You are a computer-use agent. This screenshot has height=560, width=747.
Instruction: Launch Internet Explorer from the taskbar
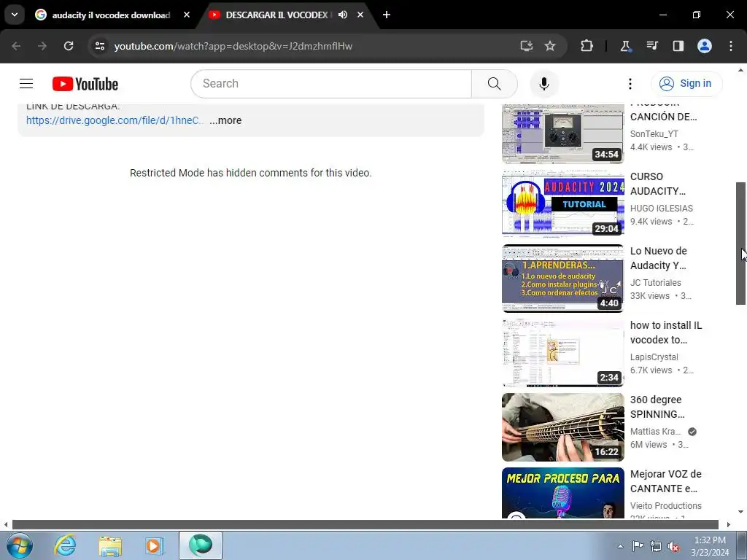point(65,545)
